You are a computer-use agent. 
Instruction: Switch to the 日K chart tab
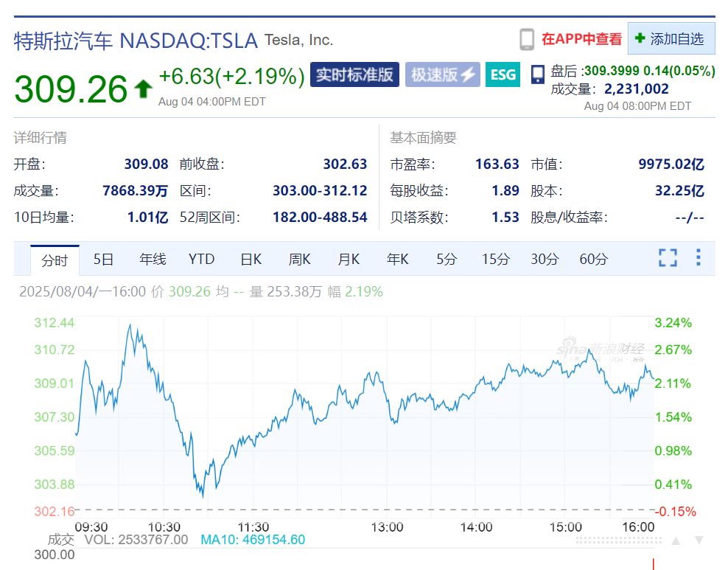coord(251,259)
